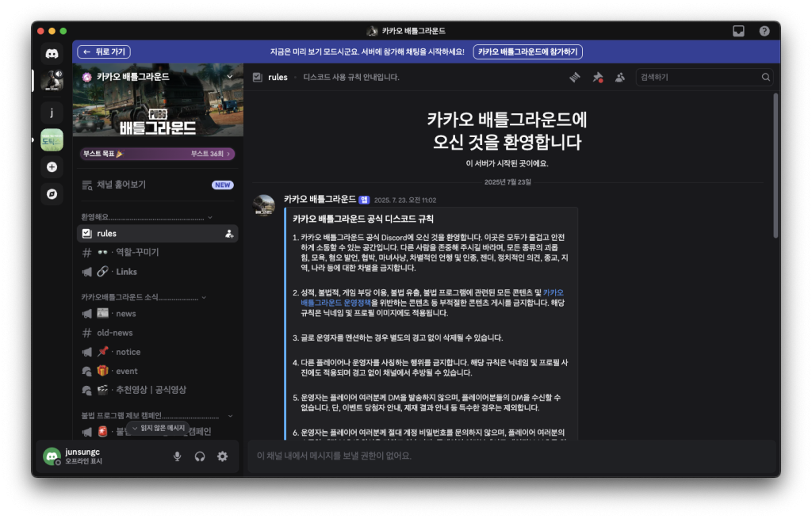
Task: Toggle the member list visibility
Action: (x=620, y=78)
